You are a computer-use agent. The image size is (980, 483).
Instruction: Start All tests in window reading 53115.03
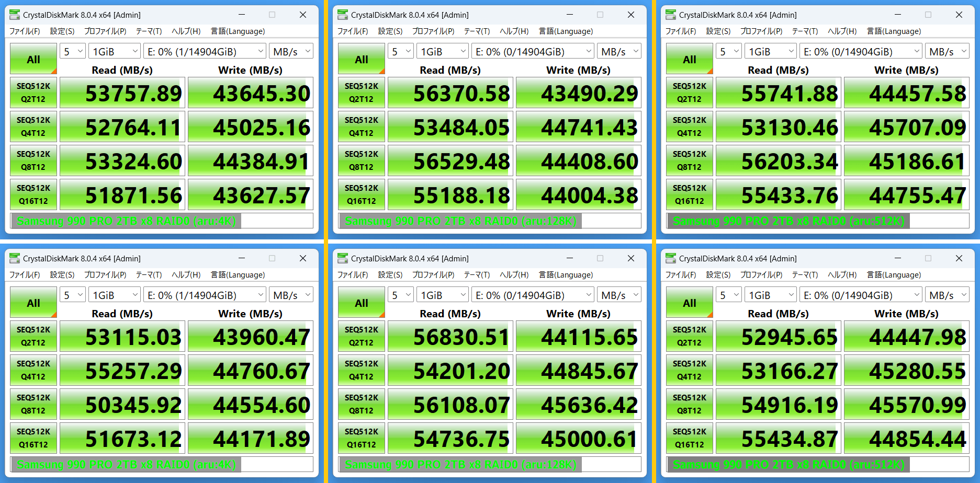[x=33, y=302]
